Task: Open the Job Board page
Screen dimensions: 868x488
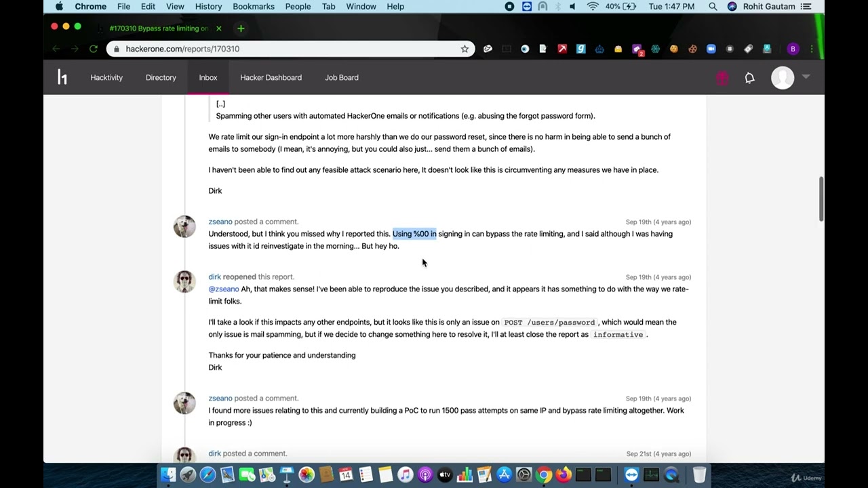Action: (x=342, y=77)
